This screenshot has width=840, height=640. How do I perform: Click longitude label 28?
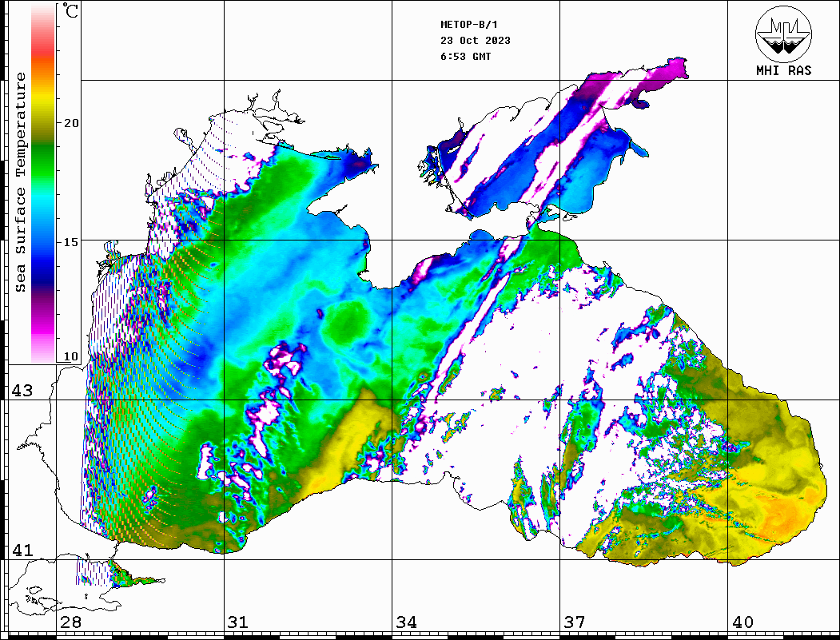click(70, 622)
